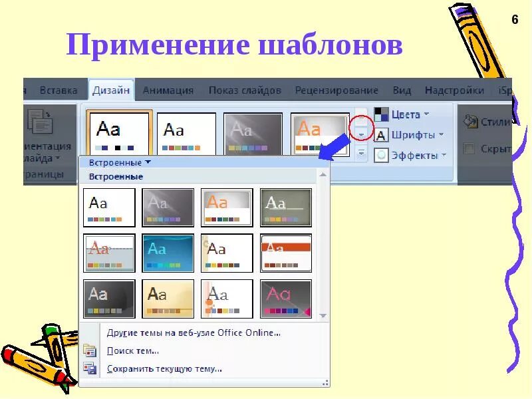The height and width of the screenshot is (399, 532).
Task: Choose the white Office theme in dropdown gallery
Action: (x=109, y=207)
